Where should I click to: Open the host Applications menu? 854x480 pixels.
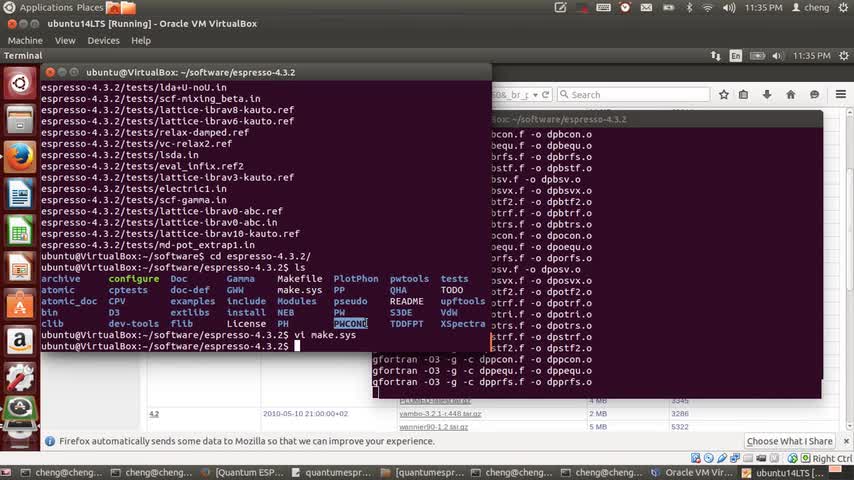pyautogui.click(x=46, y=8)
